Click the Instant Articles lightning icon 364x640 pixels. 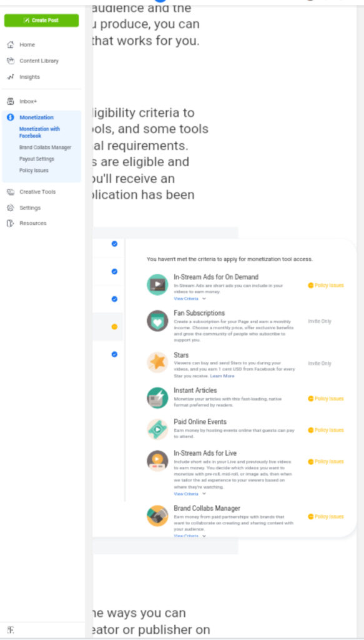point(157,397)
